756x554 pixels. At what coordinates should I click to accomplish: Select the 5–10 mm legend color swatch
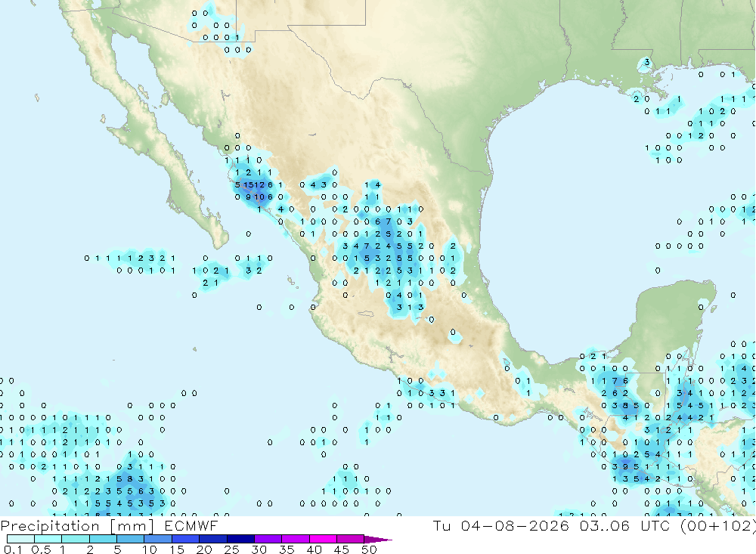(x=131, y=539)
